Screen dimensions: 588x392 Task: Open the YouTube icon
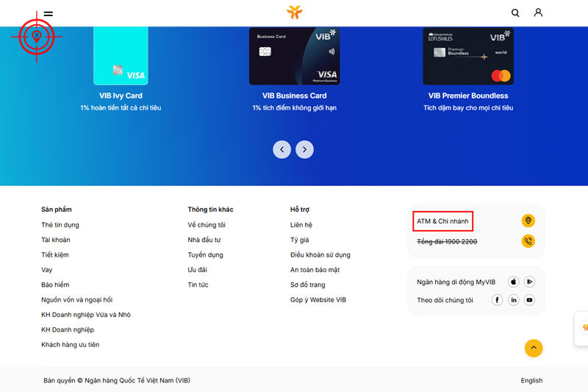(529, 300)
